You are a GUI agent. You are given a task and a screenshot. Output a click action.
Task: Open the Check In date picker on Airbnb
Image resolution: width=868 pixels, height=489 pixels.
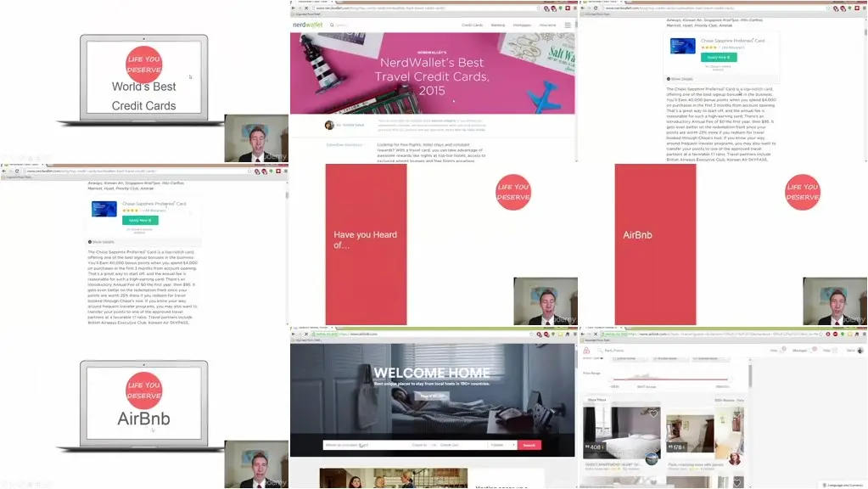(420, 445)
